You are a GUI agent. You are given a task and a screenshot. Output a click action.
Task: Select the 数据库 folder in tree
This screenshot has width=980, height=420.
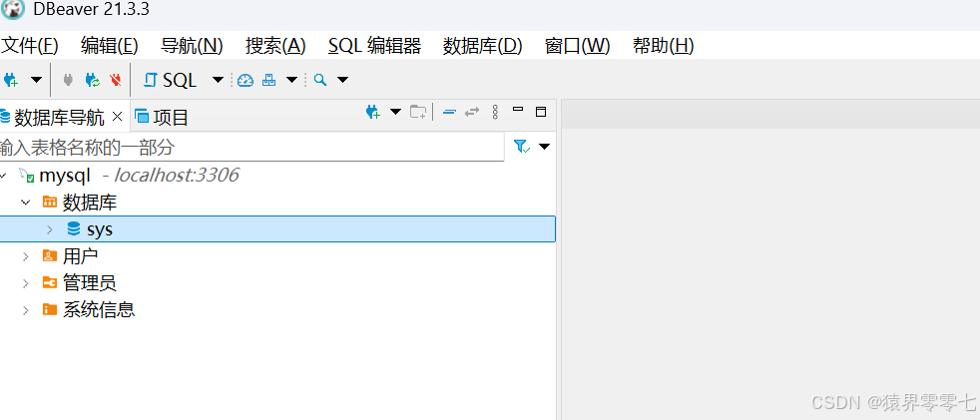[90, 203]
